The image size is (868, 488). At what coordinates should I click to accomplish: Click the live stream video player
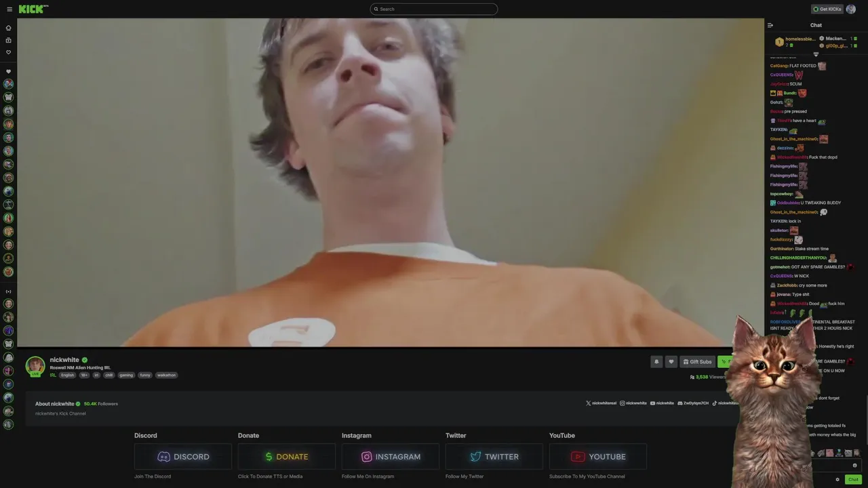pos(391,182)
